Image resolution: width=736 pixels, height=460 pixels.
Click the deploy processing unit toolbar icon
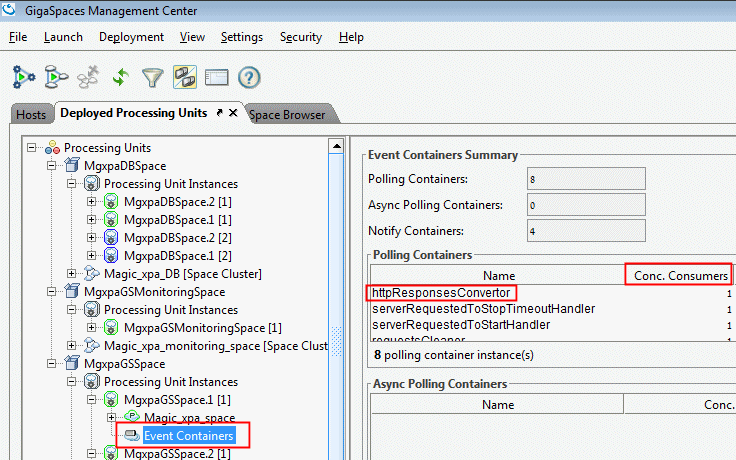(23, 77)
